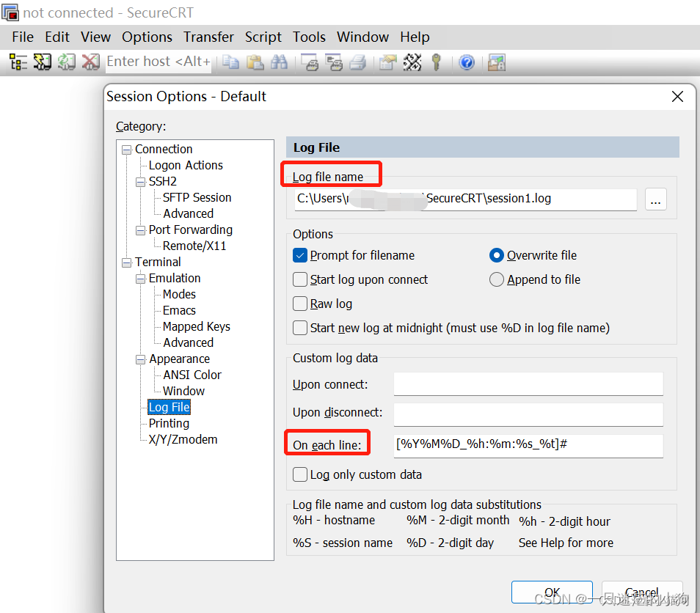Select Advanced under SSH2 in tree
Image resolution: width=700 pixels, height=613 pixels.
point(188,213)
